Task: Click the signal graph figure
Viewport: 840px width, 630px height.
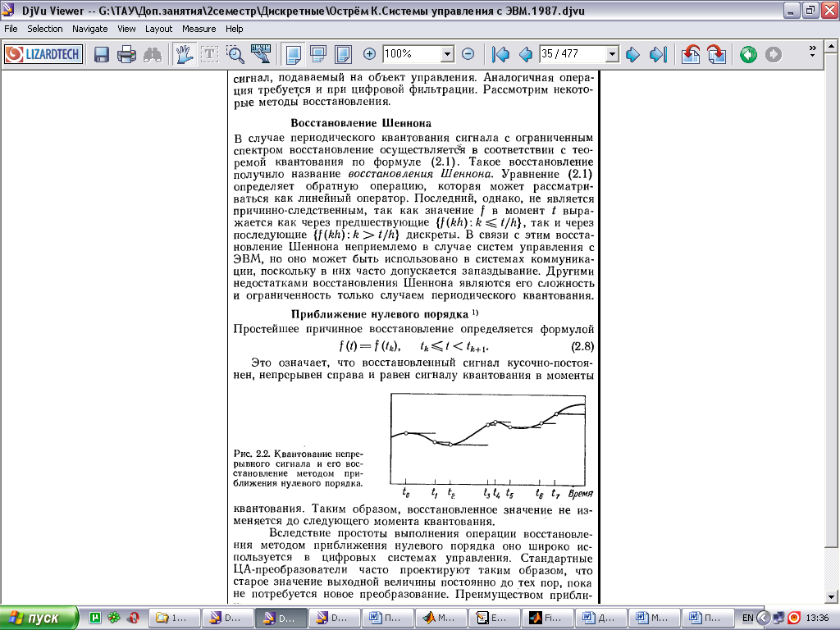Action: [x=488, y=440]
